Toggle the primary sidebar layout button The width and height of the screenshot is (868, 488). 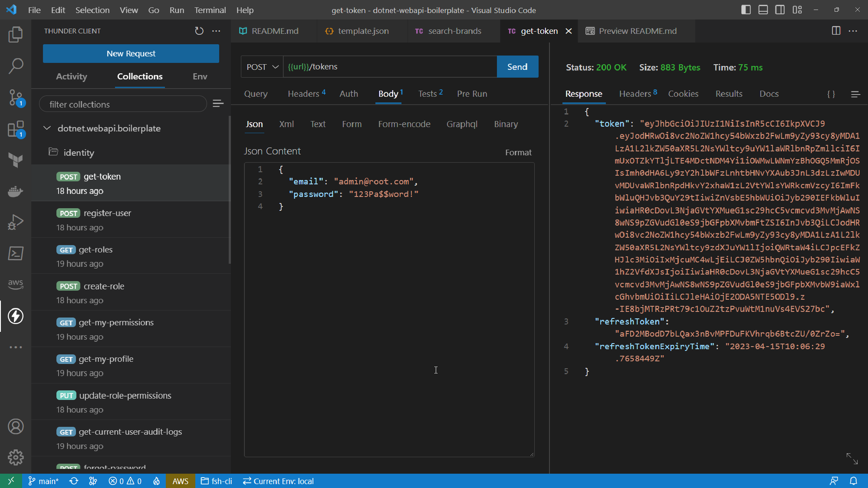[x=746, y=10]
